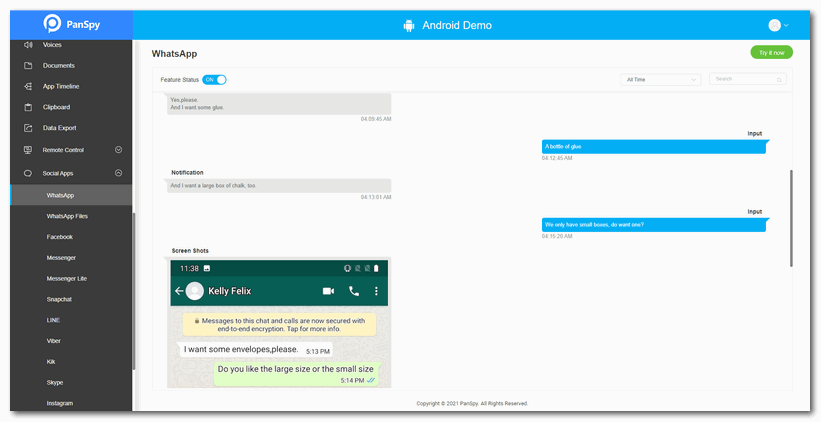The image size is (821, 422).
Task: Click the Voices speaker icon
Action: (x=28, y=45)
